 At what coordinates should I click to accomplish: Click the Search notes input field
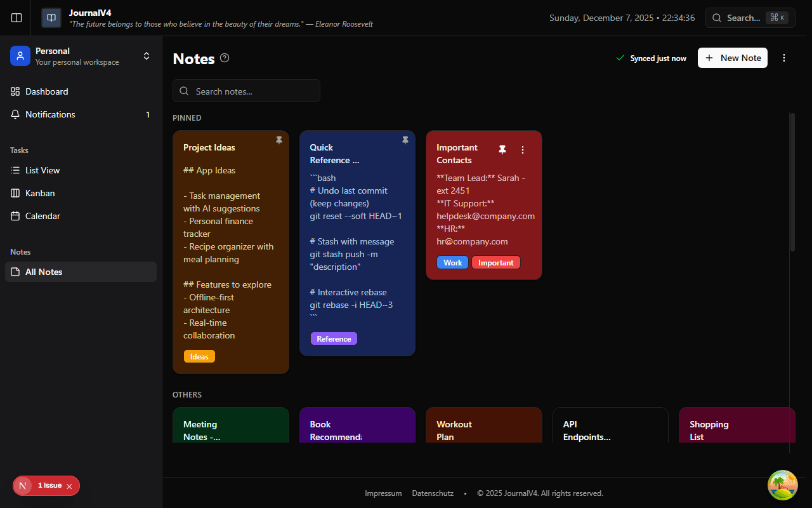point(246,91)
